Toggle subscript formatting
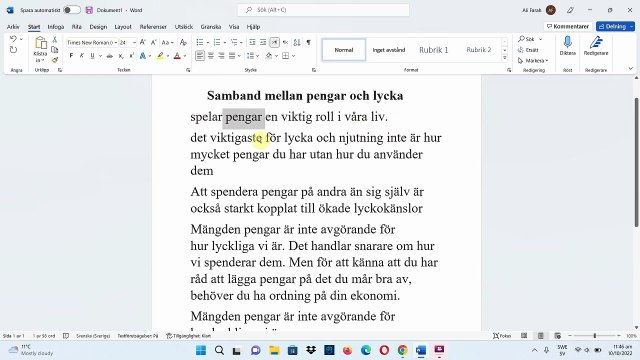 [x=121, y=56]
